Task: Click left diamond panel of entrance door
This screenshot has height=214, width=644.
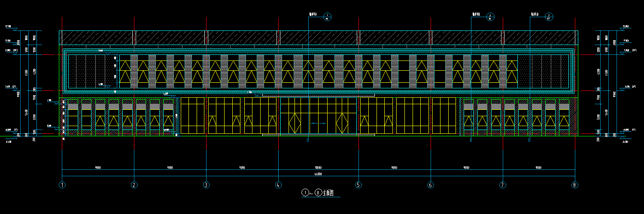Action: tap(294, 123)
